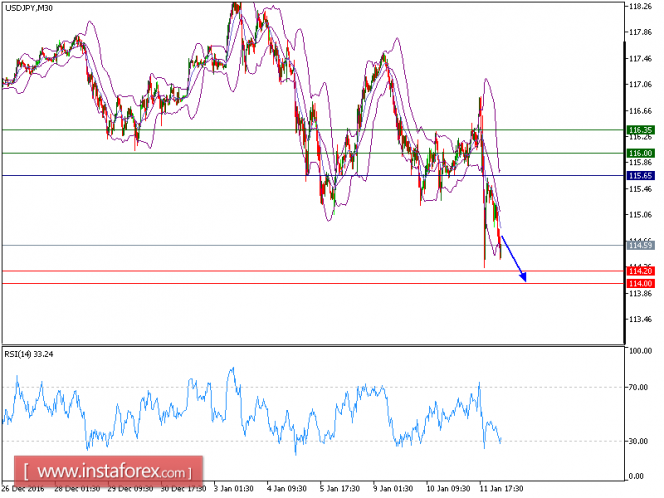Select the gray 114.59 current price tag
The height and width of the screenshot is (498, 664).
[x=640, y=245]
